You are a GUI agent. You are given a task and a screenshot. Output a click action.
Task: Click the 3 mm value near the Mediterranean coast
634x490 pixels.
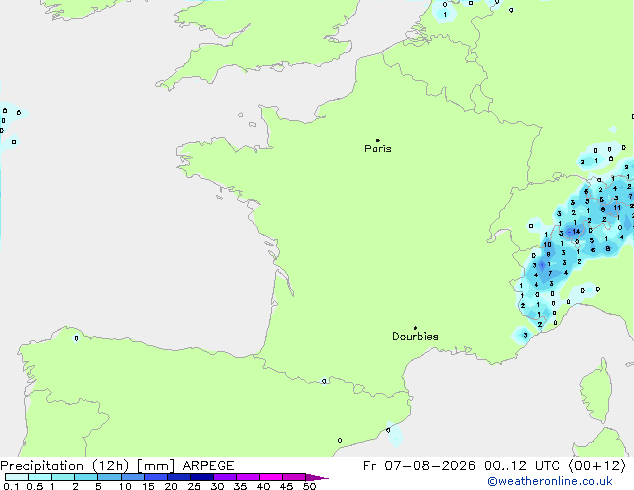(525, 335)
